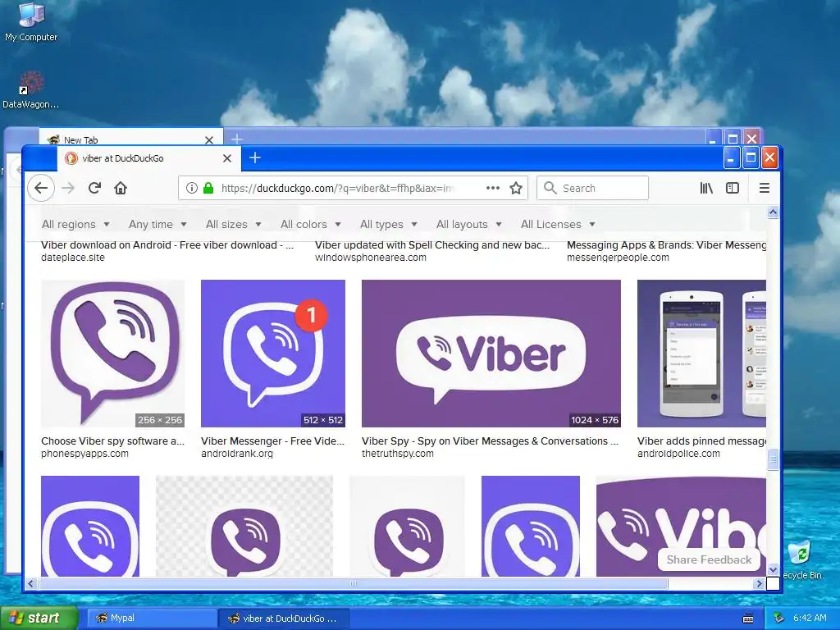Click 'Viber Messenger - Free Vide...' title

[272, 441]
